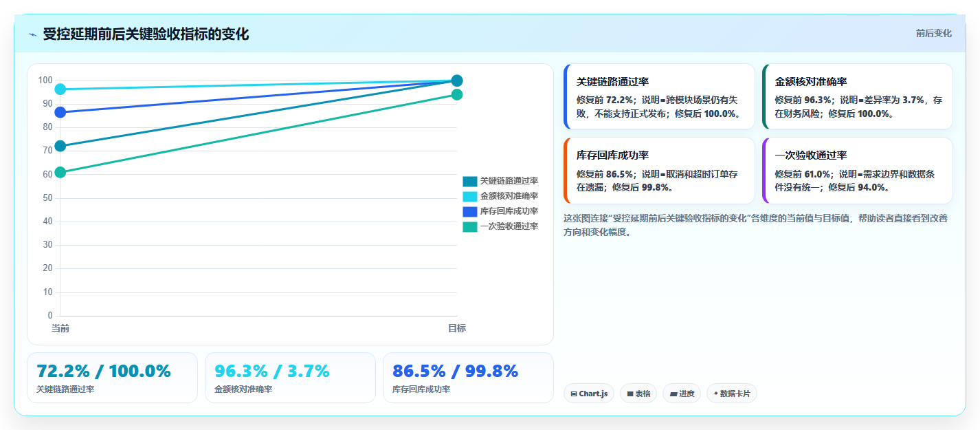
Task: Click the y-axis tick label 20
Action: click(x=47, y=268)
